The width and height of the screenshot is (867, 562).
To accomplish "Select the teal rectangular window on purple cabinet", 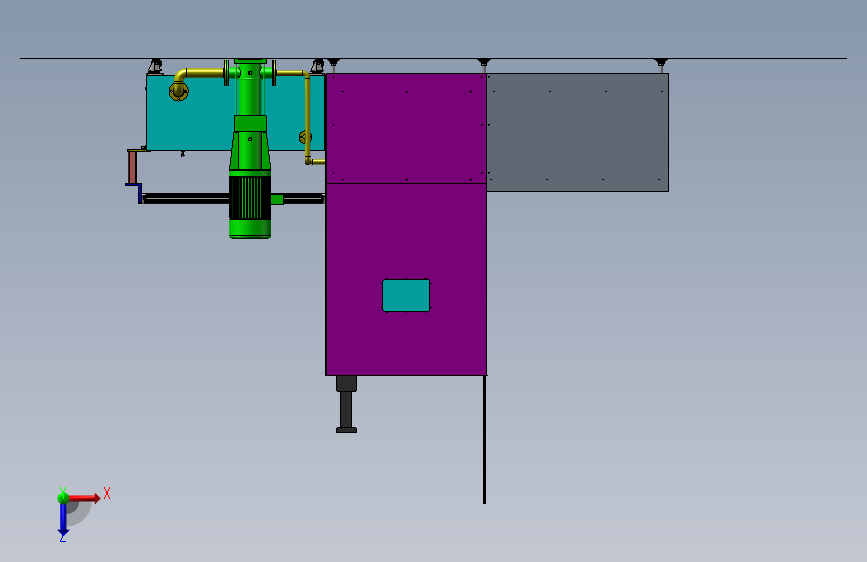I will point(406,295).
